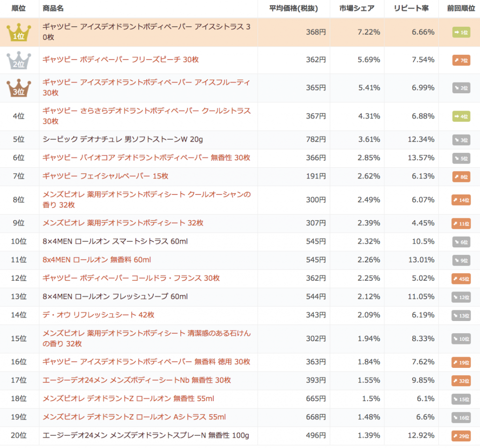Open the アイスフルーティ 30枚 product link

(x=146, y=88)
